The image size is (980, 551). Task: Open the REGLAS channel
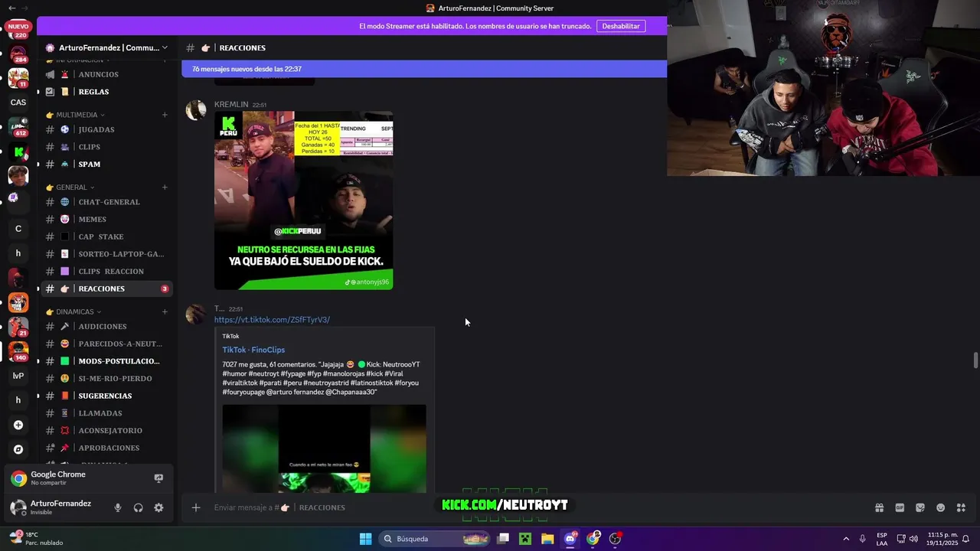(107, 92)
